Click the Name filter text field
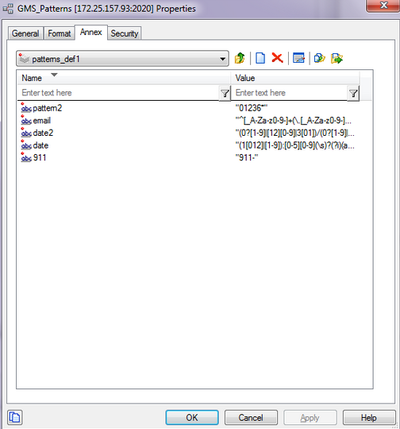400x429 pixels. point(119,93)
